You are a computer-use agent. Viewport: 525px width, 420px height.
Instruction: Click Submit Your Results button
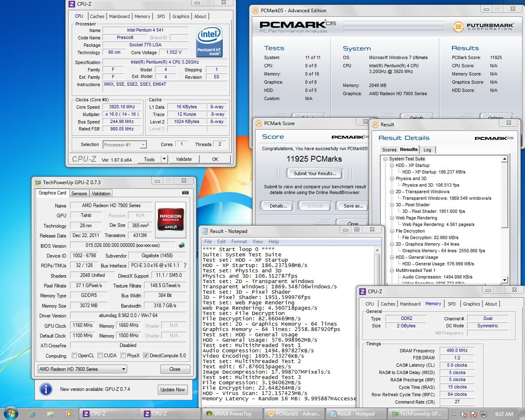[x=315, y=173]
